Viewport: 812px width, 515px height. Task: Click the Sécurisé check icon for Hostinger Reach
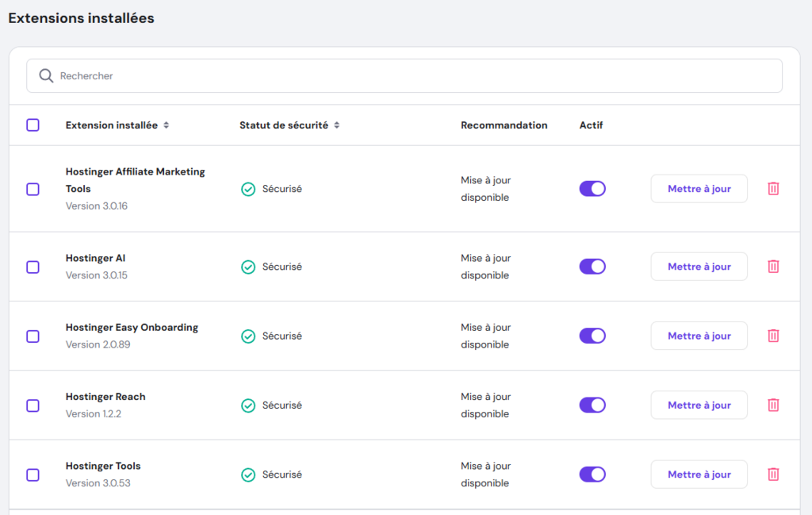[248, 405]
